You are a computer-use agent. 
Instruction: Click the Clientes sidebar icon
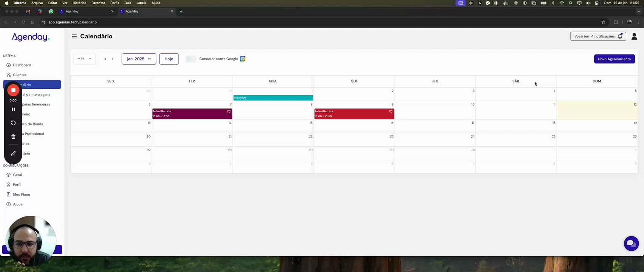[x=9, y=75]
